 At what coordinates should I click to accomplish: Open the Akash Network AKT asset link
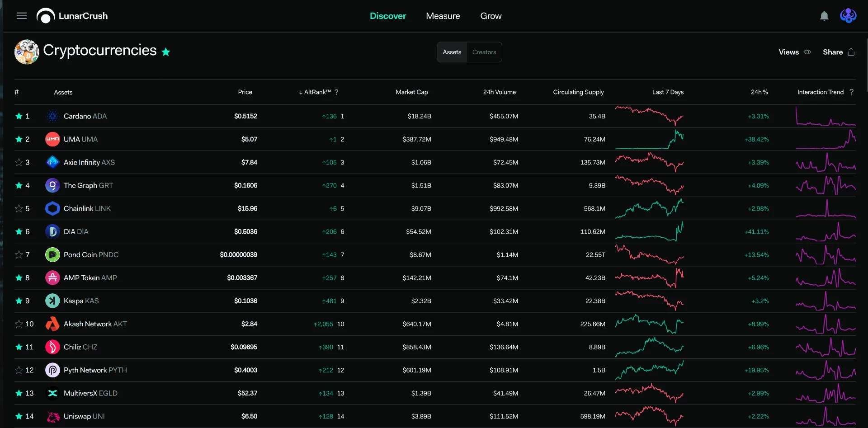(x=95, y=324)
